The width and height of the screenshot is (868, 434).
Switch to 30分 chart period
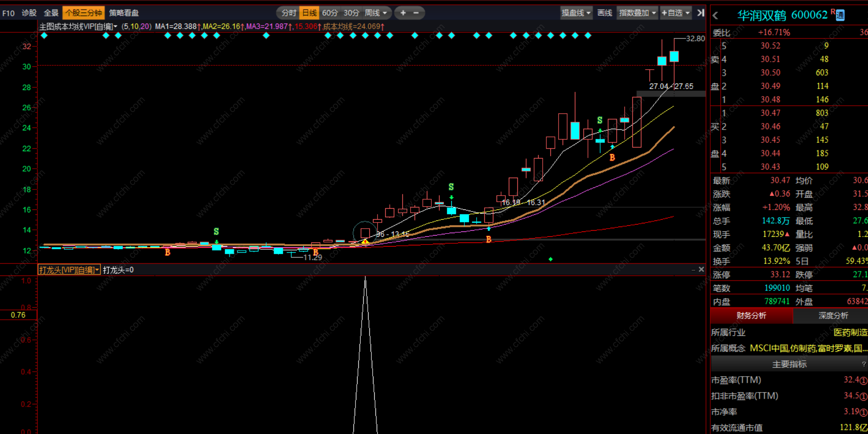(x=351, y=13)
